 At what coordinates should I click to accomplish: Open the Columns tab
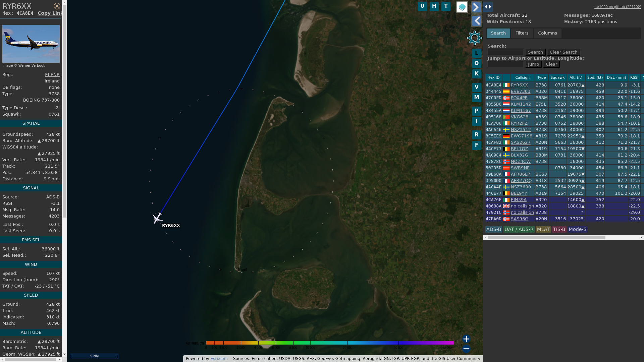547,33
